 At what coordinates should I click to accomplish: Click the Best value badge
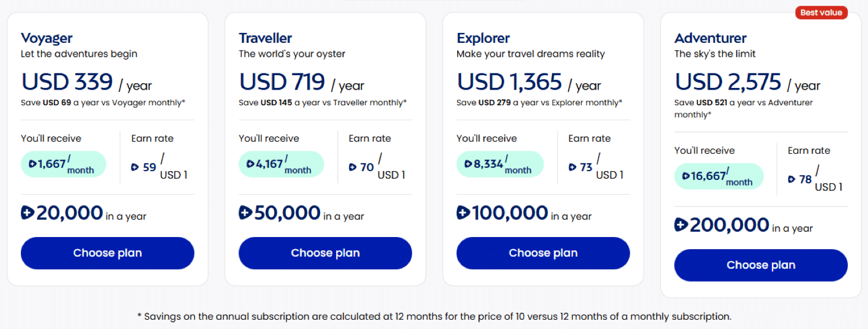(821, 12)
